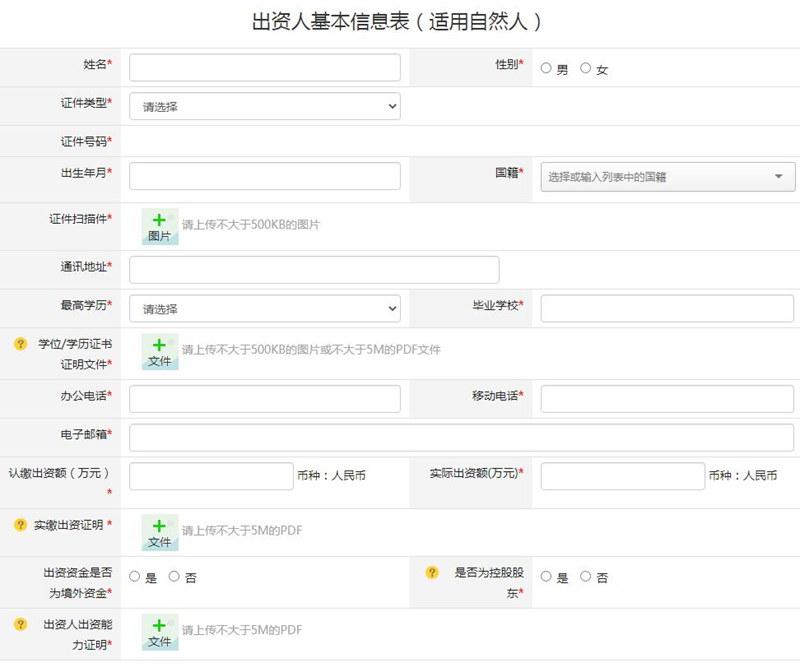This screenshot has height=672, width=800.
Task: Open the 证件类型 dropdown
Action: pyautogui.click(x=265, y=106)
